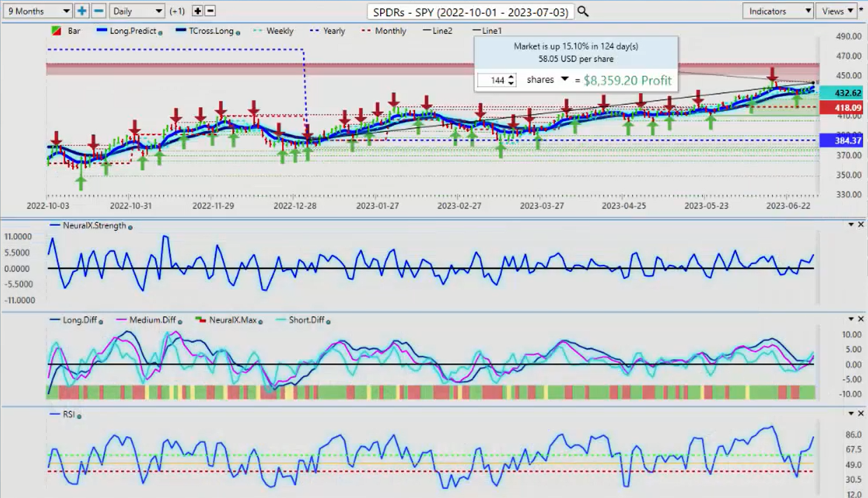Click the black minus button beside (+1)
The image size is (868, 498).
[x=210, y=11]
